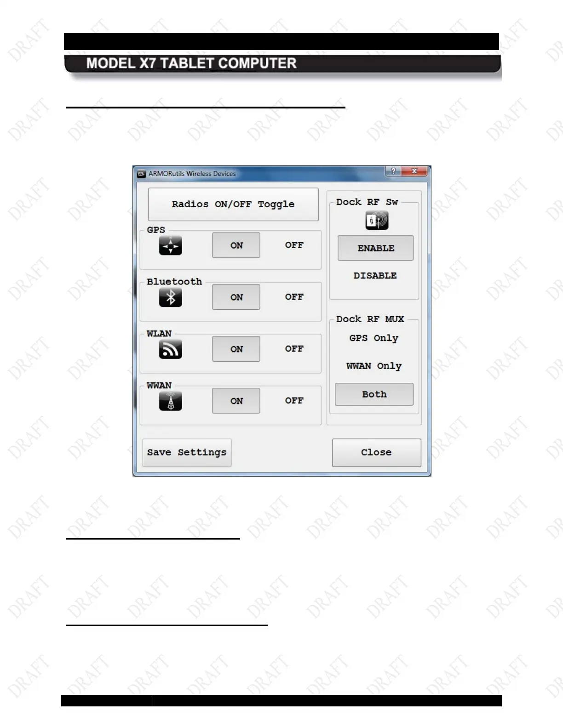Choose GPS Only for Dock RF MUX
Image resolution: width=563 pixels, height=728 pixels.
pyautogui.click(x=373, y=338)
